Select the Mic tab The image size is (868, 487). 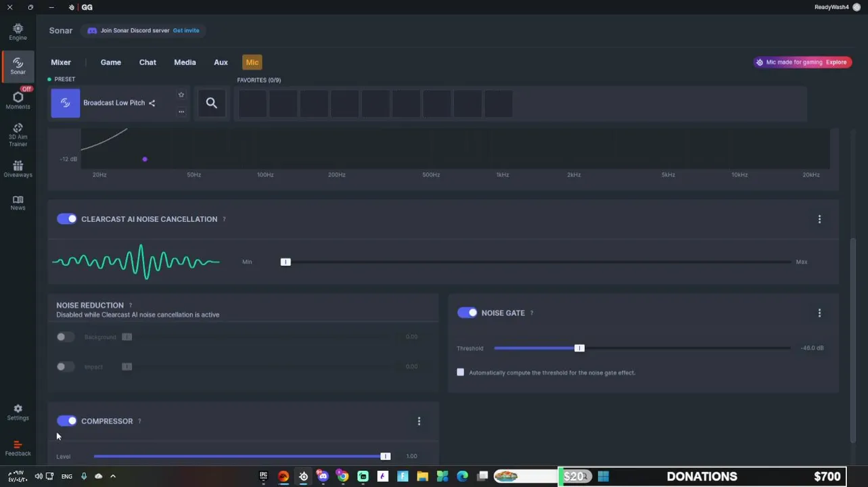252,62
